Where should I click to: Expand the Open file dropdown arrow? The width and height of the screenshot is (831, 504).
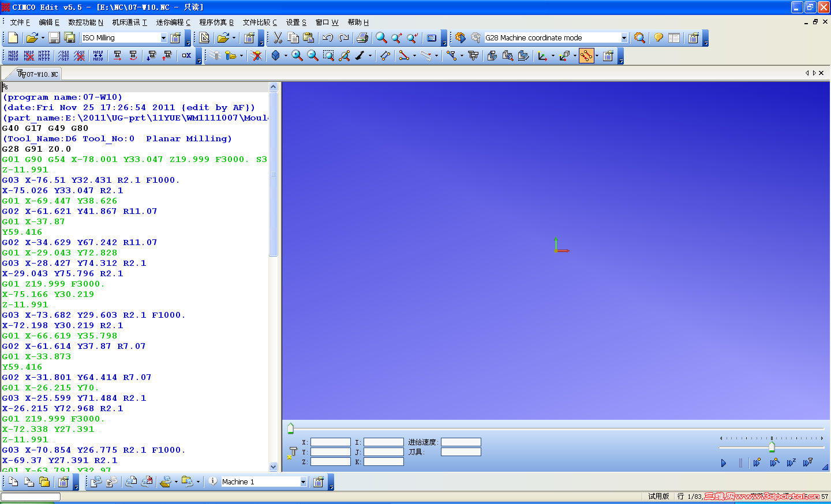click(43, 38)
